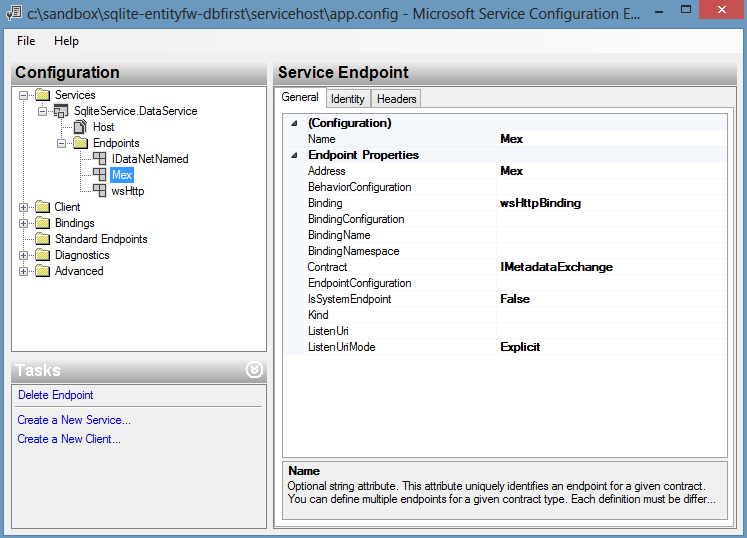
Task: Click Create a New Service link
Action: click(74, 420)
